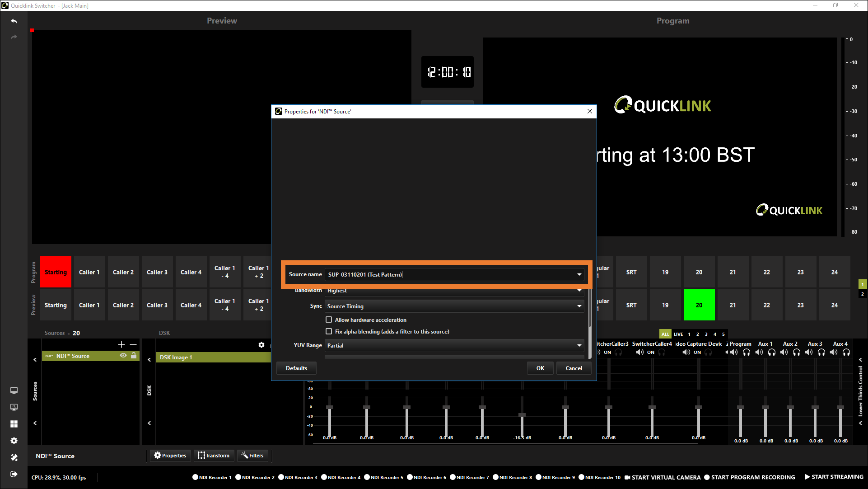Open the sidebar settings gear
This screenshot has height=489, width=868.
[x=14, y=441]
